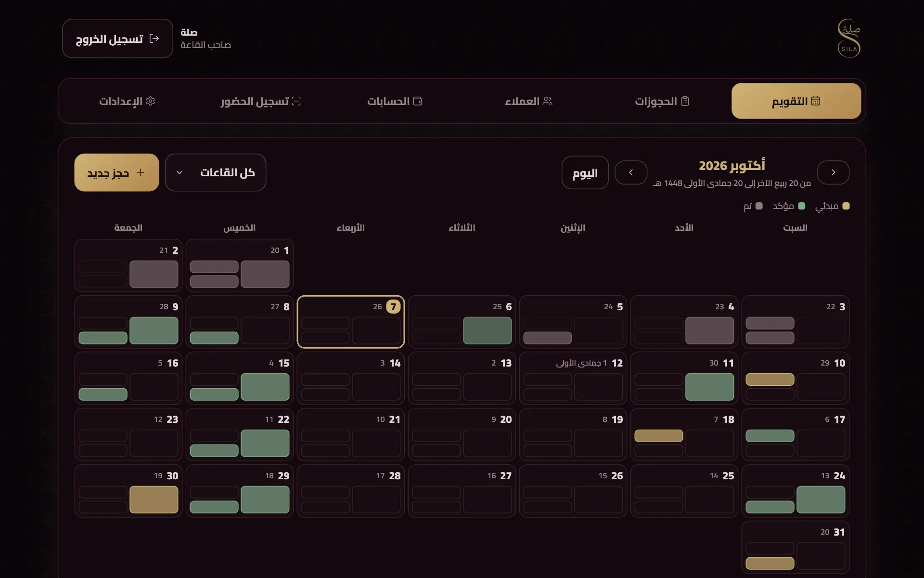Open day 30 calendar cell
Image resolution: width=924 pixels, height=578 pixels.
pyautogui.click(x=128, y=491)
